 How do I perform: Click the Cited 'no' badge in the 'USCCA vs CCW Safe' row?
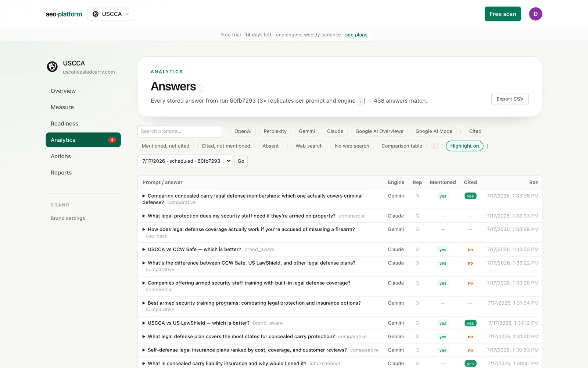click(470, 250)
